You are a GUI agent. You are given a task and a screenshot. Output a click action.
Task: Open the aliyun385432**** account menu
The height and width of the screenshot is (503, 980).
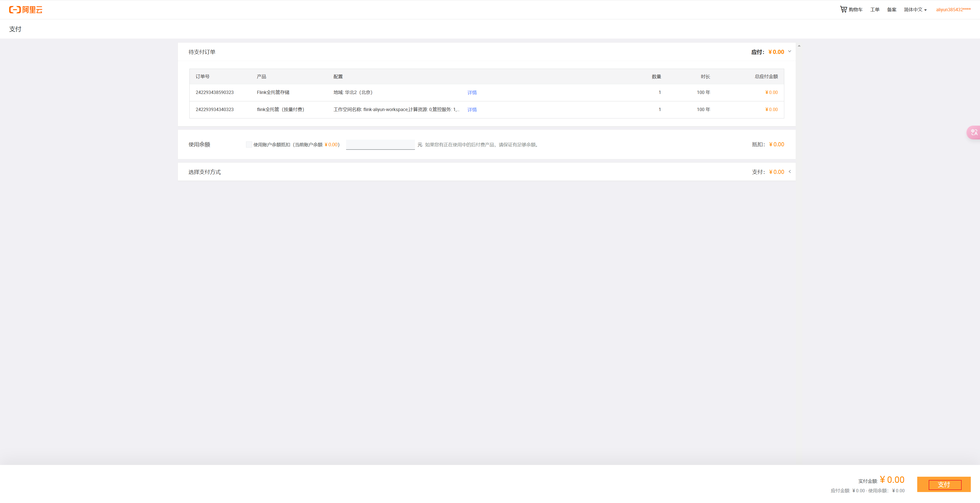tap(953, 9)
